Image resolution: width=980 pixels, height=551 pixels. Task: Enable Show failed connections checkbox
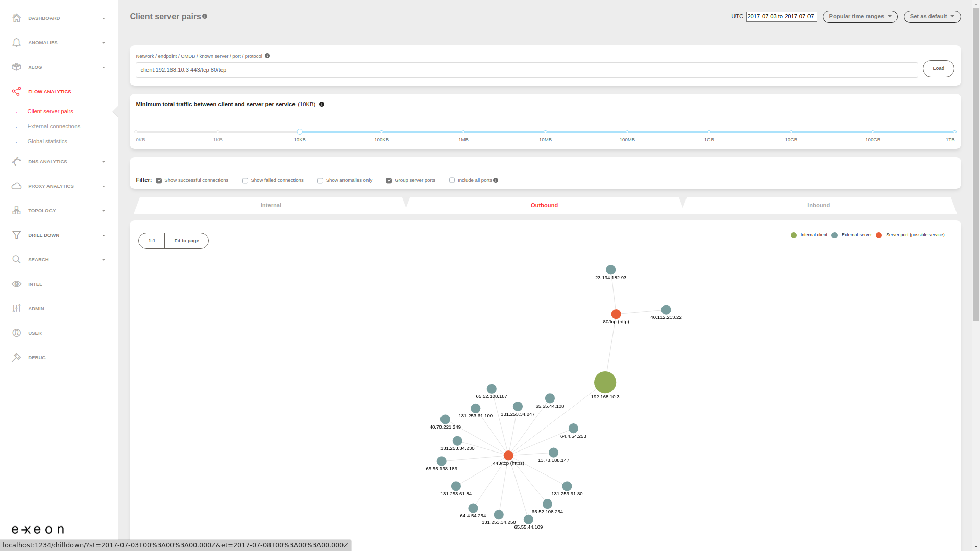click(x=245, y=181)
